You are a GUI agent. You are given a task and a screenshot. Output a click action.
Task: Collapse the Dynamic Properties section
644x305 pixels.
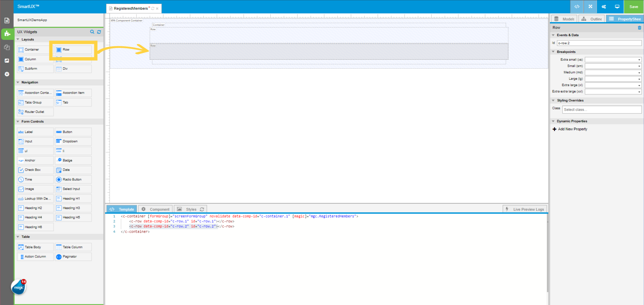(553, 121)
